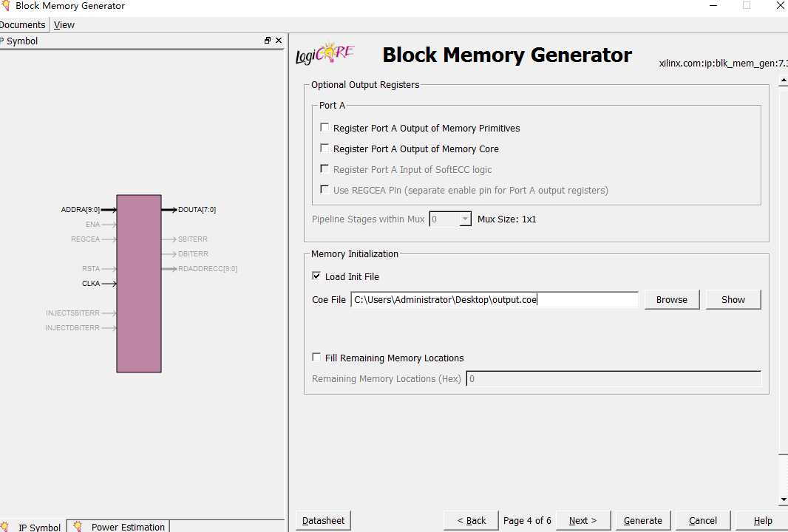The height and width of the screenshot is (532, 788).
Task: Open the Documents menu
Action: pyautogui.click(x=23, y=24)
